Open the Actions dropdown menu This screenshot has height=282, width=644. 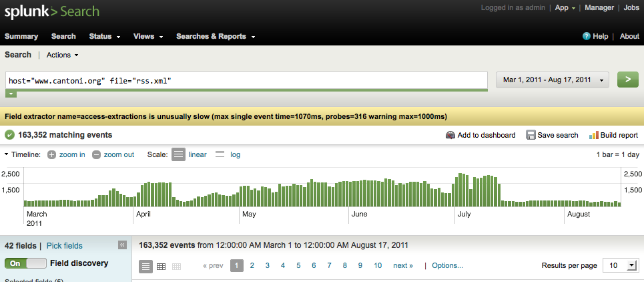coord(63,55)
